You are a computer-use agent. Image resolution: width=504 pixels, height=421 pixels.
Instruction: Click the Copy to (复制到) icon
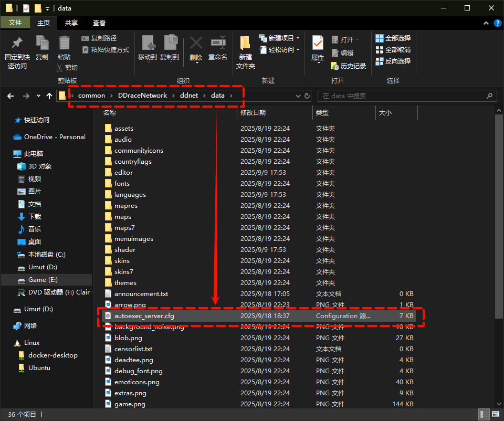[x=171, y=43]
